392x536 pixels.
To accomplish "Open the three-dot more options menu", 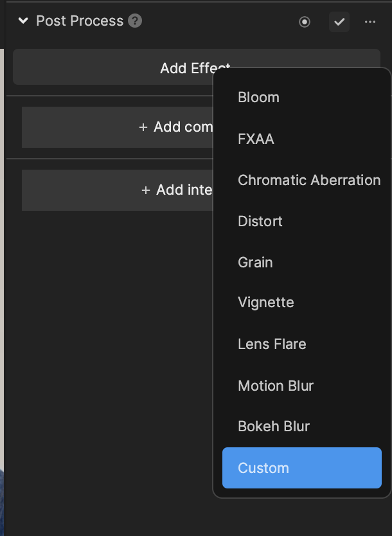I will (370, 22).
